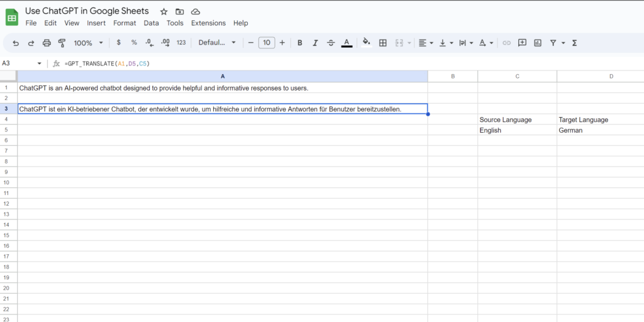Click the Functions sigma icon
This screenshot has width=644, height=322.
[574, 43]
